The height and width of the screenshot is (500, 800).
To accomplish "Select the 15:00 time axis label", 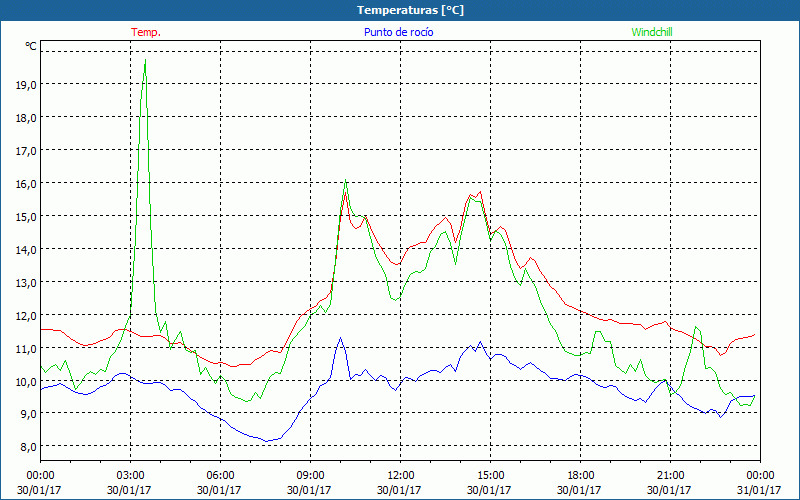I will [490, 475].
